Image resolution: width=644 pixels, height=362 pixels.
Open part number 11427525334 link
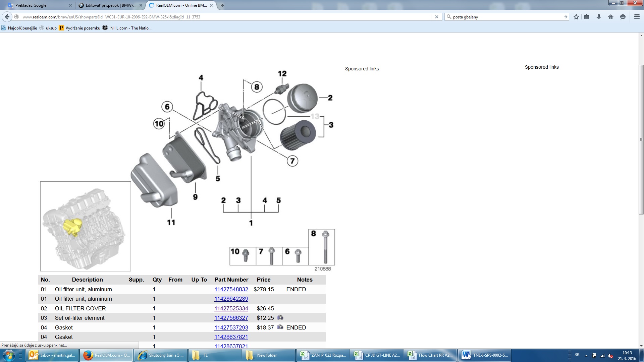[231, 308]
